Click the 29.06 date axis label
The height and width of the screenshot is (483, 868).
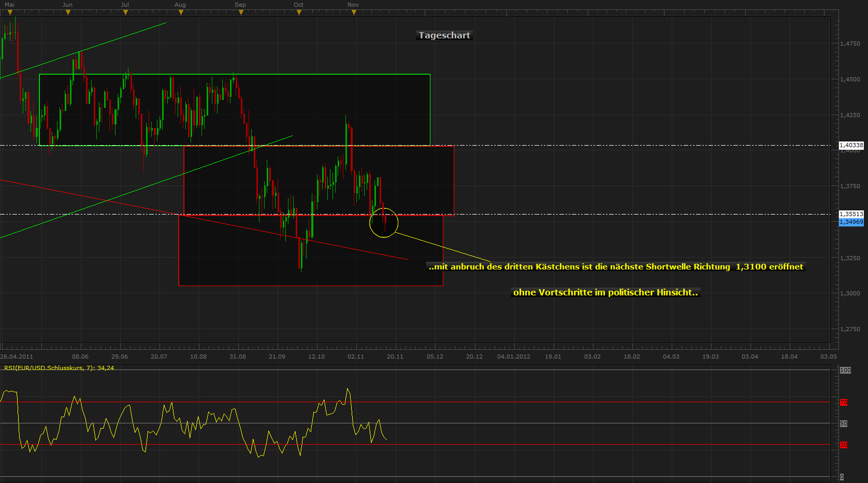coord(120,357)
